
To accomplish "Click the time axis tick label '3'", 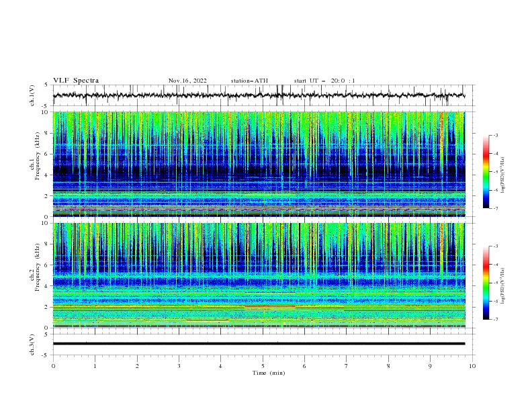I will tap(179, 366).
